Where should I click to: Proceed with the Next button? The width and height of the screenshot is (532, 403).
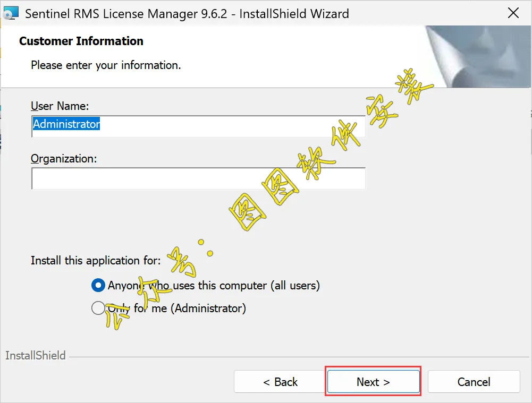pos(373,382)
